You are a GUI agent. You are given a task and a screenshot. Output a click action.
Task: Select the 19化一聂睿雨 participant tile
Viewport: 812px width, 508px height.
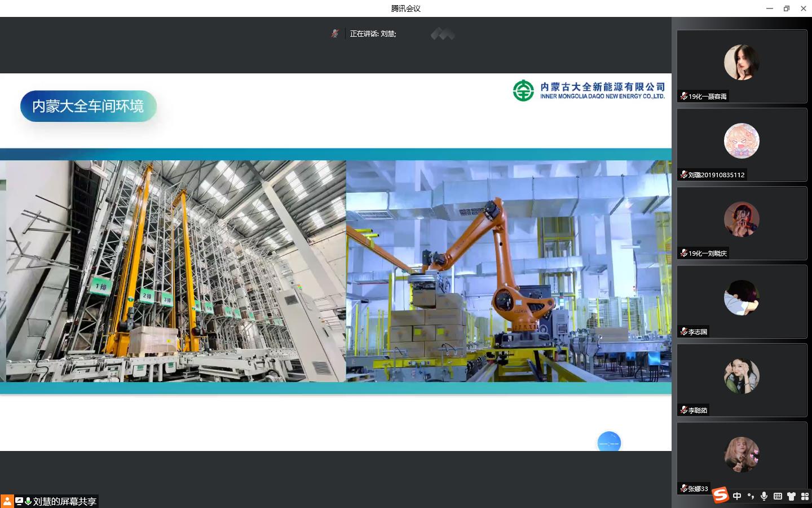point(742,67)
